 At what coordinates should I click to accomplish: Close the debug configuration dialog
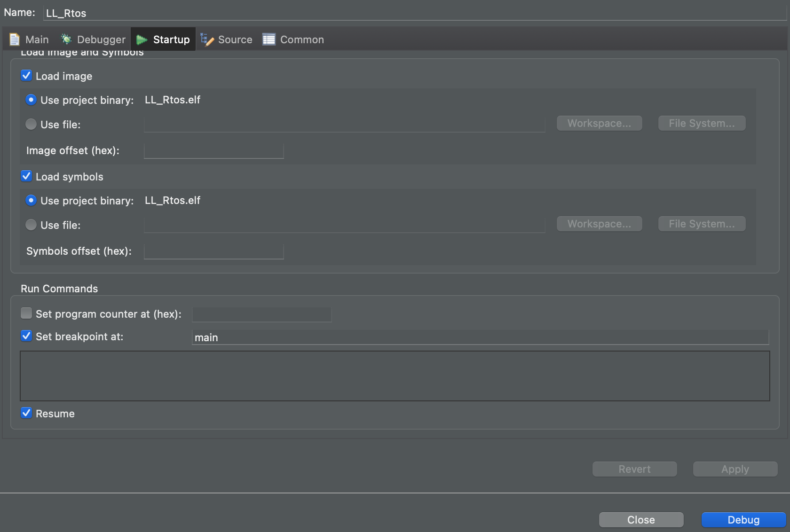pyautogui.click(x=641, y=520)
